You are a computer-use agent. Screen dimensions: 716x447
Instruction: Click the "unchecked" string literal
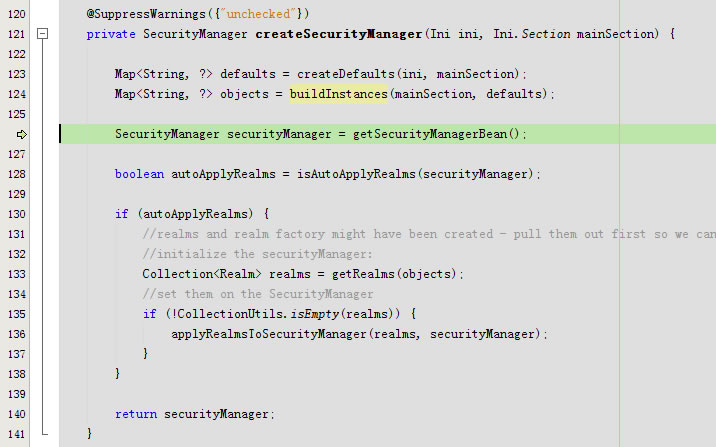point(258,14)
